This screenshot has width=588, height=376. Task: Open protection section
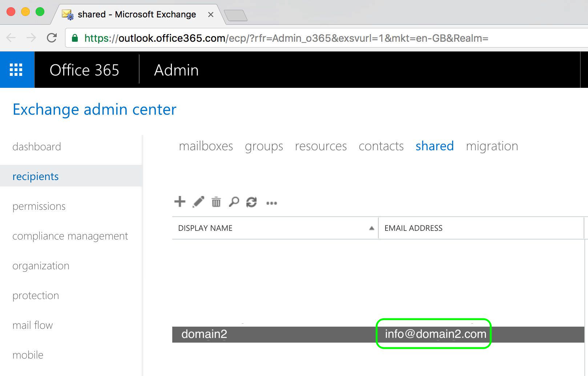[36, 295]
